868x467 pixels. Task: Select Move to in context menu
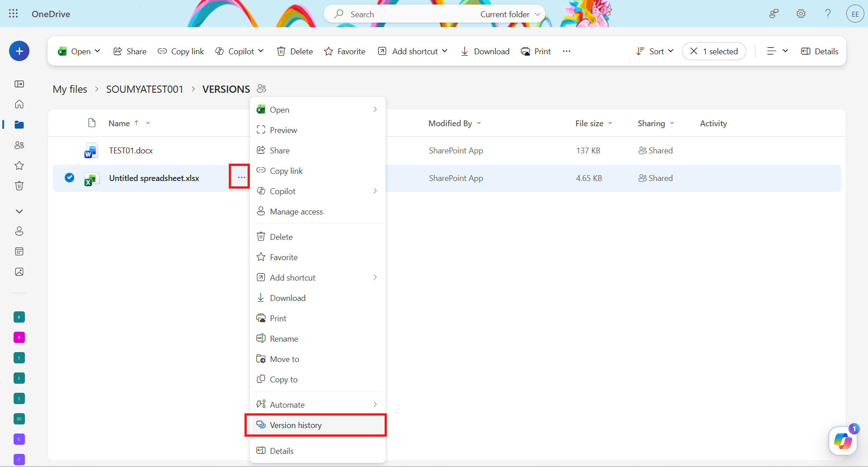317,359
